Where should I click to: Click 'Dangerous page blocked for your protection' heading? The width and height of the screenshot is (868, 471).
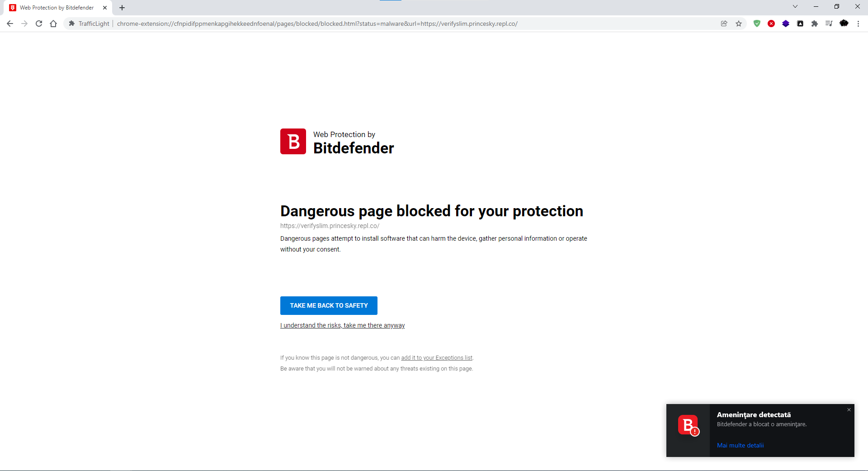(432, 211)
